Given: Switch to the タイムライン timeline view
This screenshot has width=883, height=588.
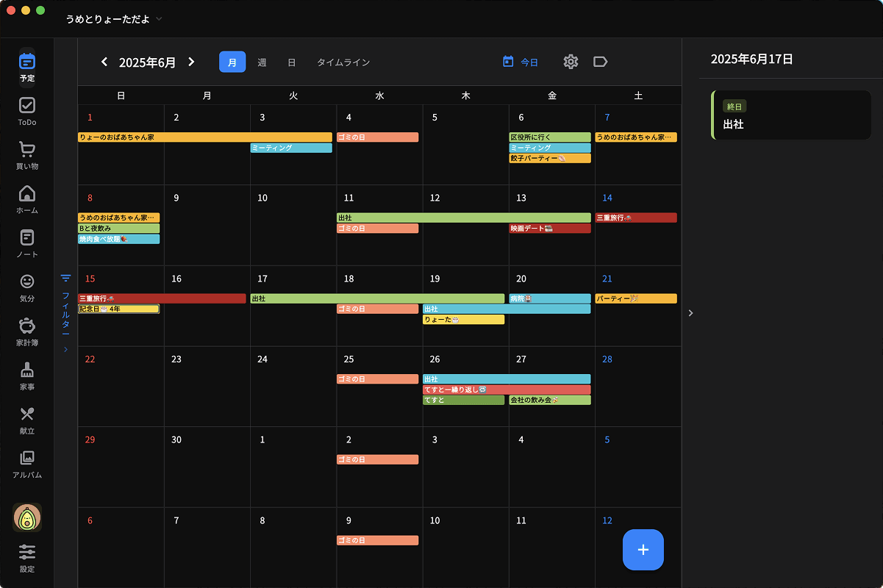Looking at the screenshot, I should click(x=342, y=62).
